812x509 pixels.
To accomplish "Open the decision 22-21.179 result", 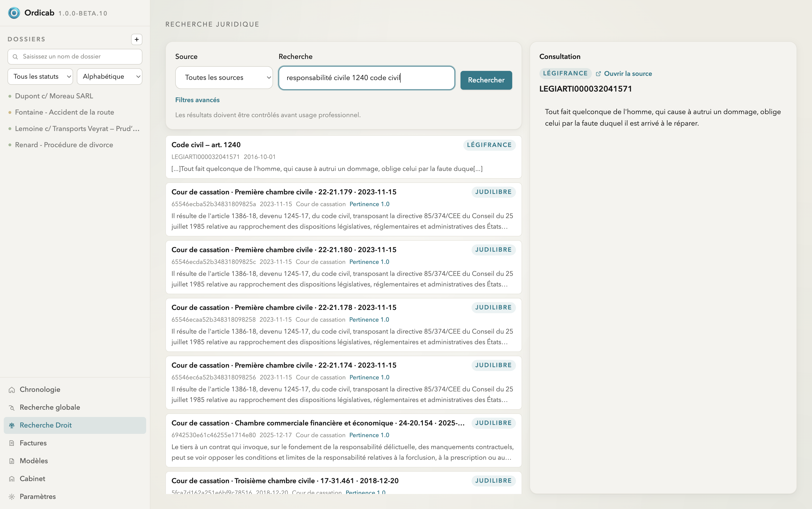I will pos(344,209).
